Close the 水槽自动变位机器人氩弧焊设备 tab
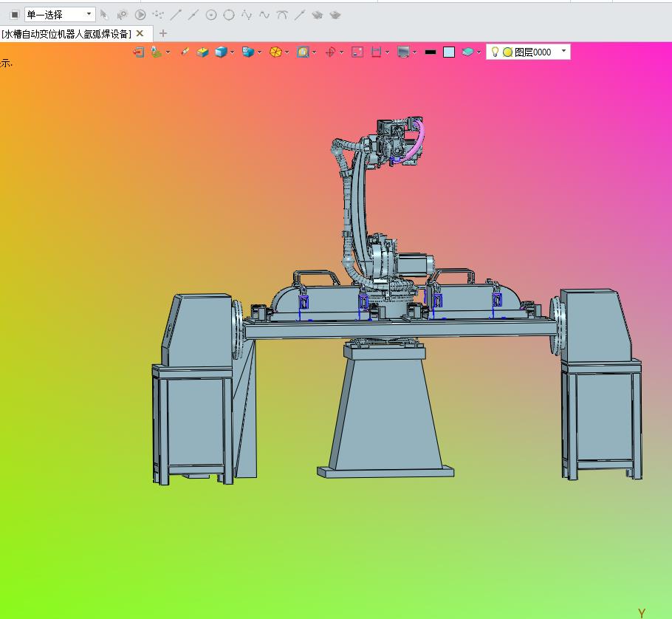672x619 pixels. tap(140, 33)
